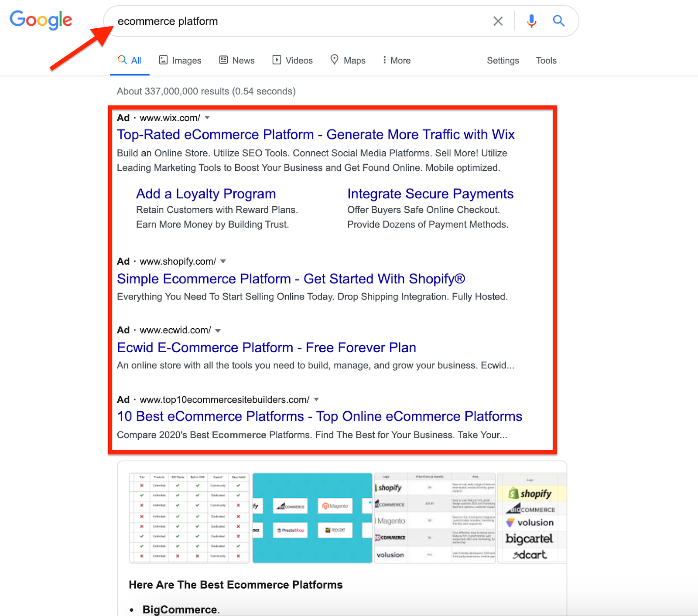Open thumbnail listing shopify, volusion, bigcartel
Viewport: 698px width, 616px height.
[532, 518]
